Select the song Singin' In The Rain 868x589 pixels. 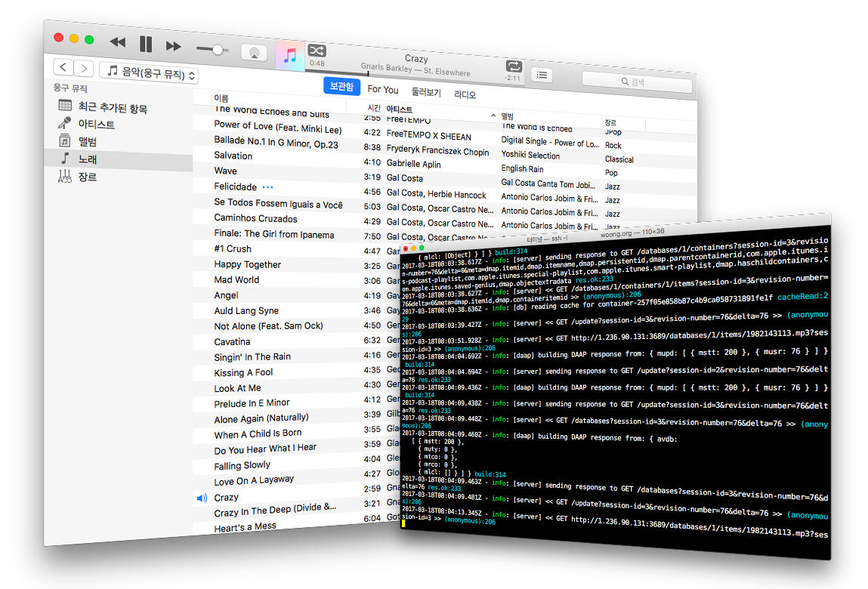click(x=252, y=357)
